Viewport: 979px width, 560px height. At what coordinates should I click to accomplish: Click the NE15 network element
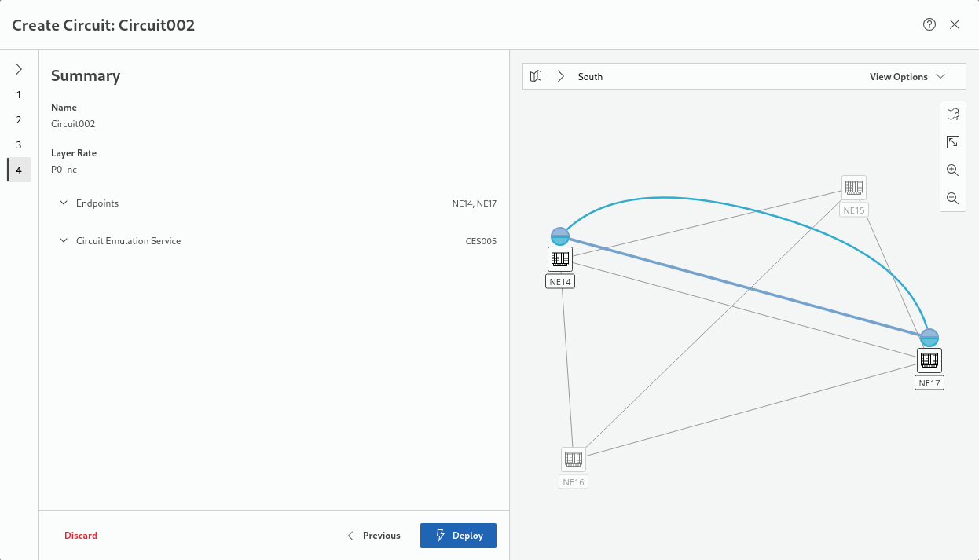[x=853, y=188]
